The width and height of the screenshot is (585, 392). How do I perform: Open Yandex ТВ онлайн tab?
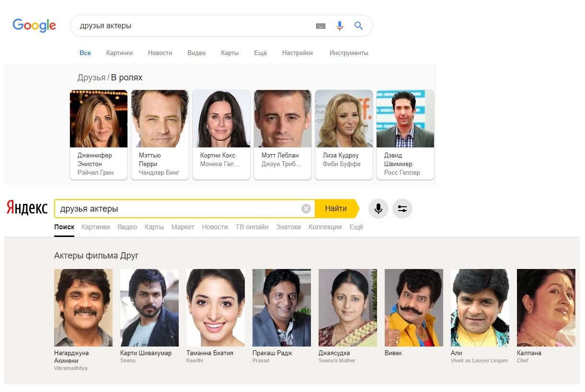[x=252, y=227]
